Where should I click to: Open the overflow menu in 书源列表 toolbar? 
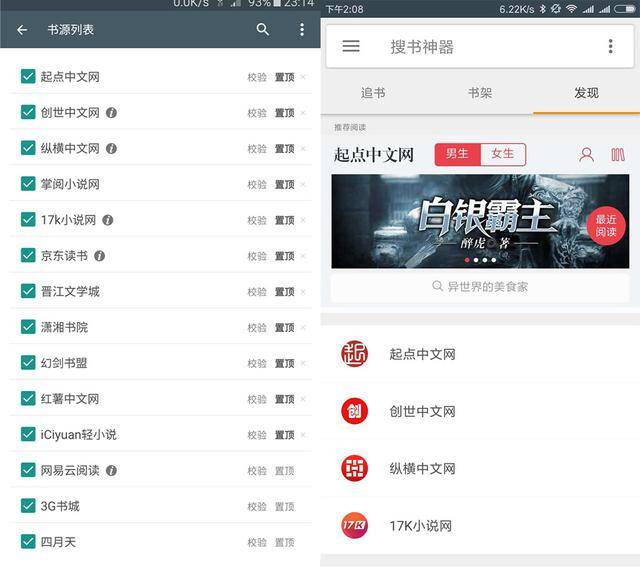pos(302,29)
